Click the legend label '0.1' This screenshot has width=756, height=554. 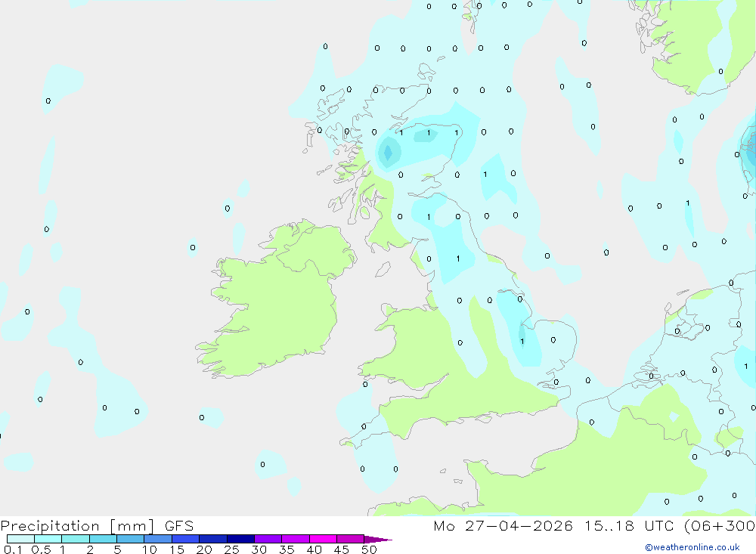coord(13,549)
